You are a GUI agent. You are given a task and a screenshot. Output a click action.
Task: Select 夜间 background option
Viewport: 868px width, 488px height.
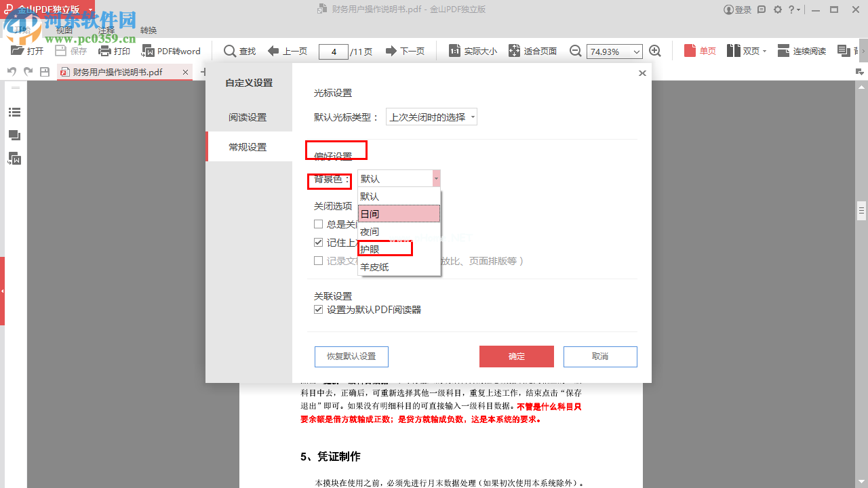(399, 232)
